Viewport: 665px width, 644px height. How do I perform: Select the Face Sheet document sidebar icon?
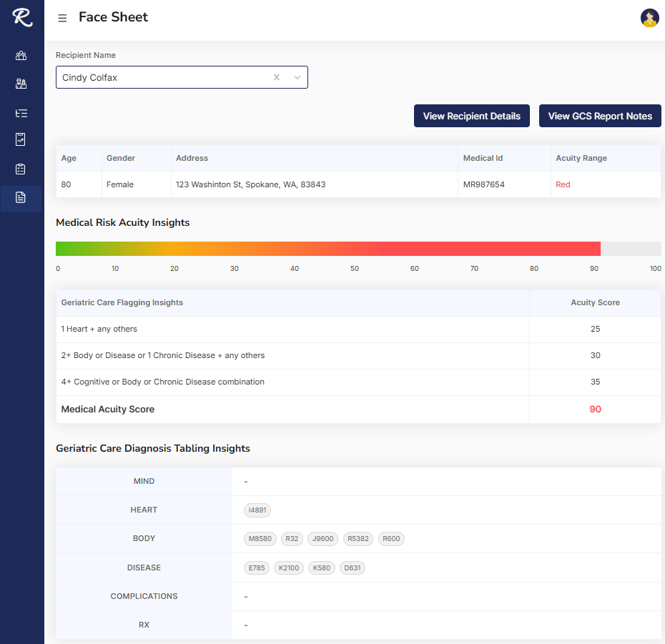coord(20,197)
